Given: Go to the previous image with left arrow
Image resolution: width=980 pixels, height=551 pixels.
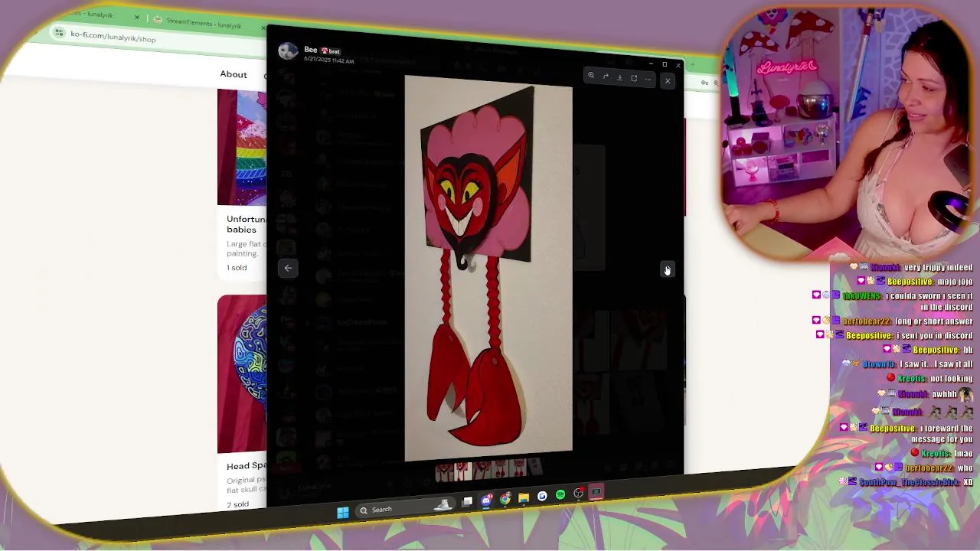Looking at the screenshot, I should click(x=288, y=268).
